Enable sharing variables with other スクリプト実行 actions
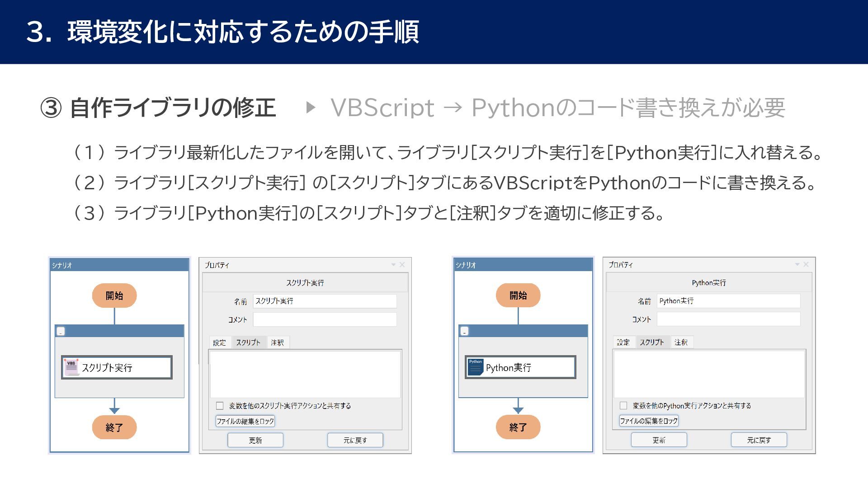Image resolution: width=868 pixels, height=488 pixels. coord(220,406)
